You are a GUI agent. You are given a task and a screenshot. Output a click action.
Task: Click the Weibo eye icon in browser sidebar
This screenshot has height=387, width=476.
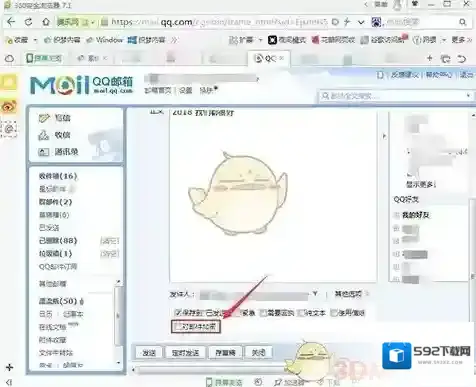coord(9,107)
